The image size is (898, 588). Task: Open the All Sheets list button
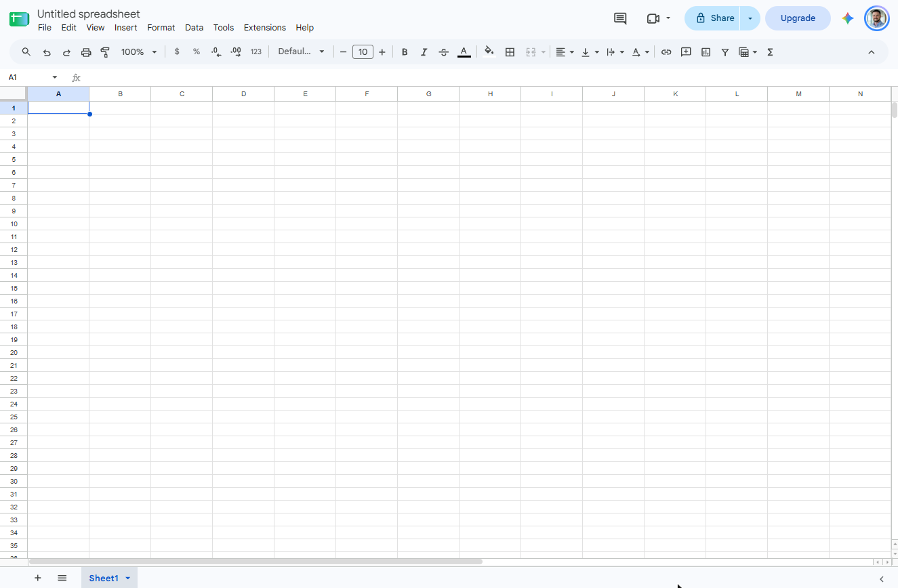62,578
